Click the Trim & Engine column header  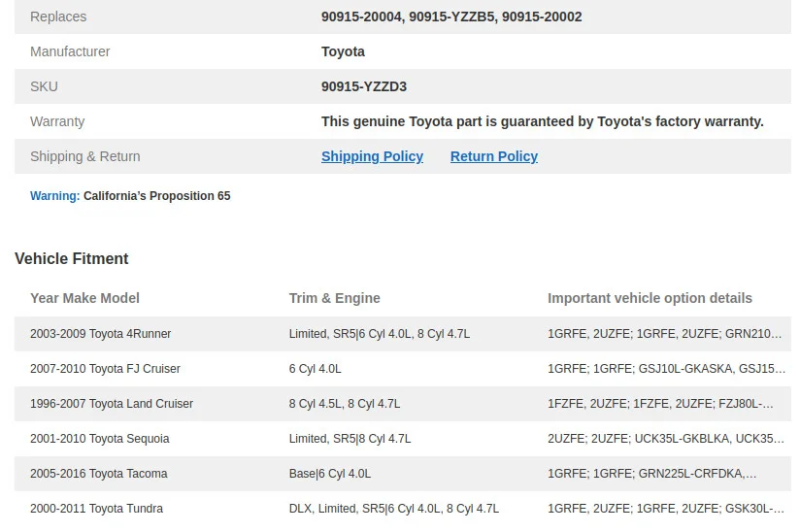(x=335, y=298)
